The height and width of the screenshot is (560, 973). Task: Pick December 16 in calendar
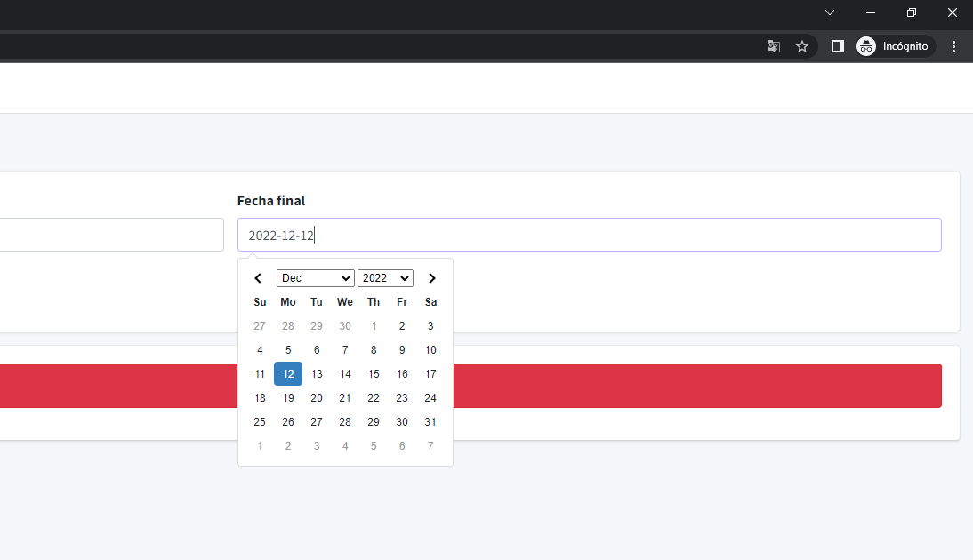pyautogui.click(x=402, y=374)
